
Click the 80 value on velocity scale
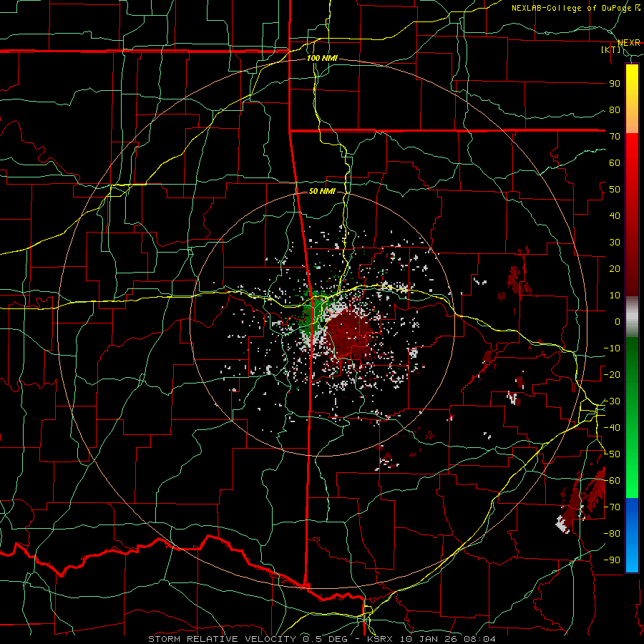[615, 109]
